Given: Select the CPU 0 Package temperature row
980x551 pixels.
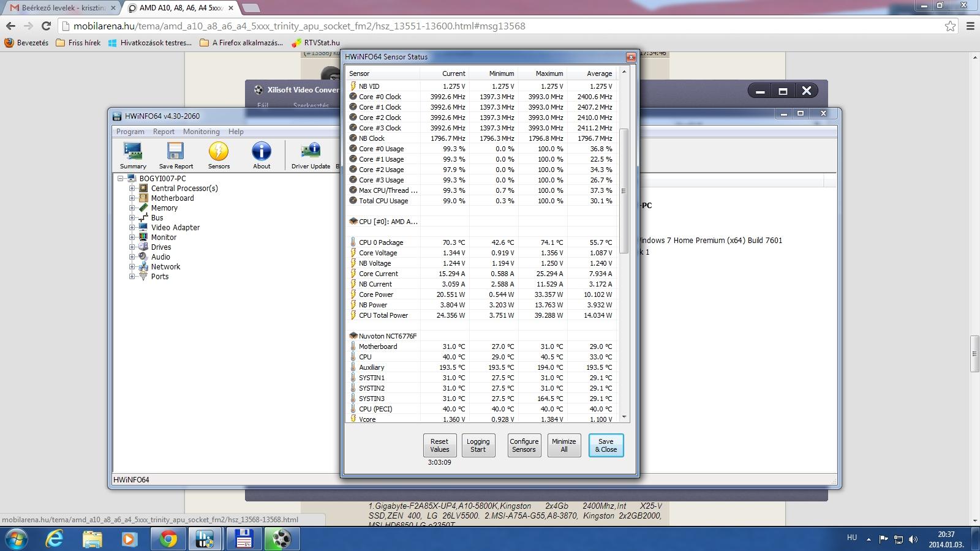Looking at the screenshot, I should pyautogui.click(x=481, y=242).
